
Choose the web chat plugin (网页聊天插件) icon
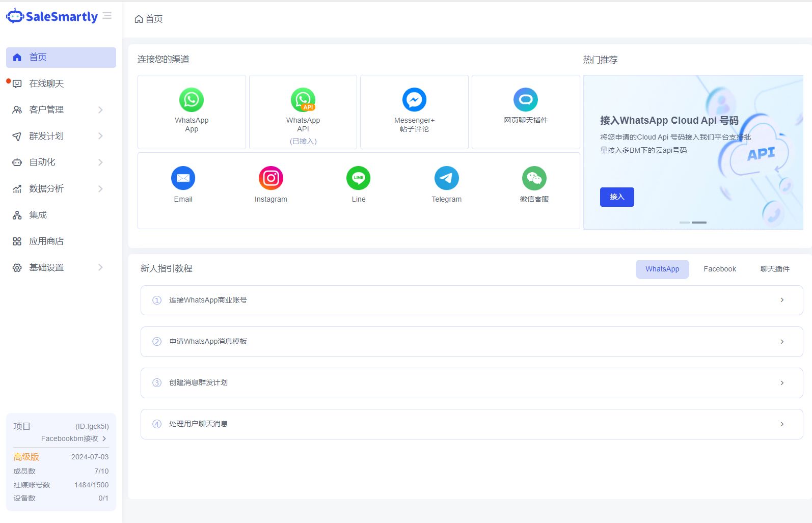pos(526,100)
